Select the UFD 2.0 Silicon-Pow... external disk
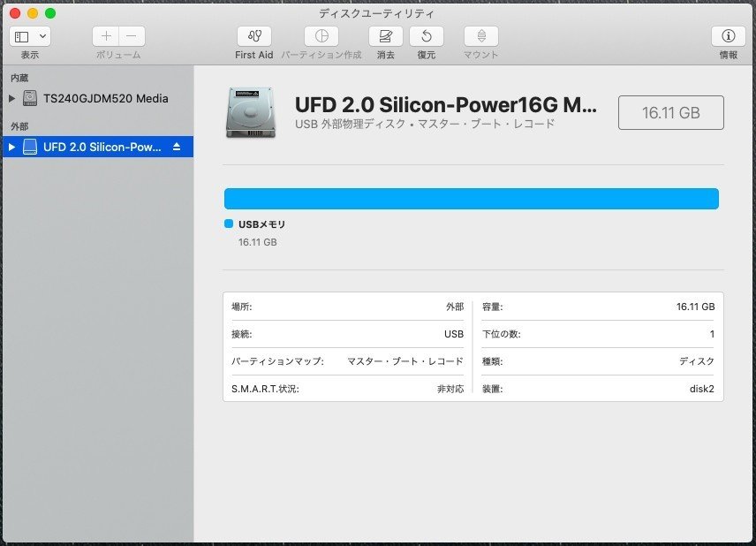Screen dimensions: 756x546 point(98,147)
